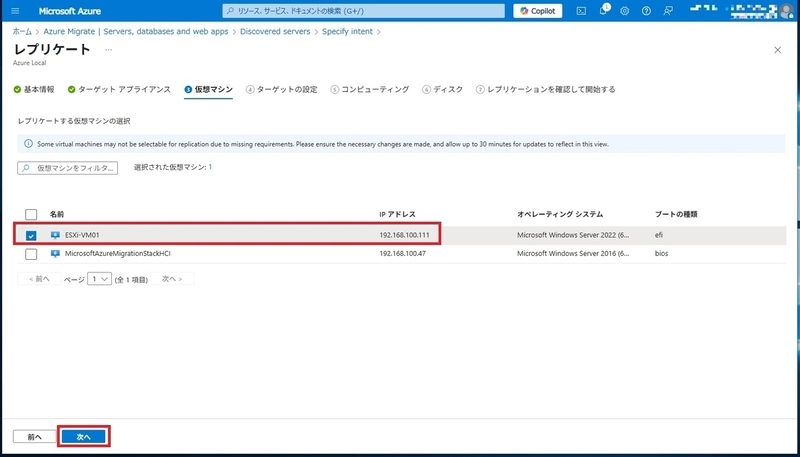
Task: Open the help question mark menu
Action: point(646,11)
